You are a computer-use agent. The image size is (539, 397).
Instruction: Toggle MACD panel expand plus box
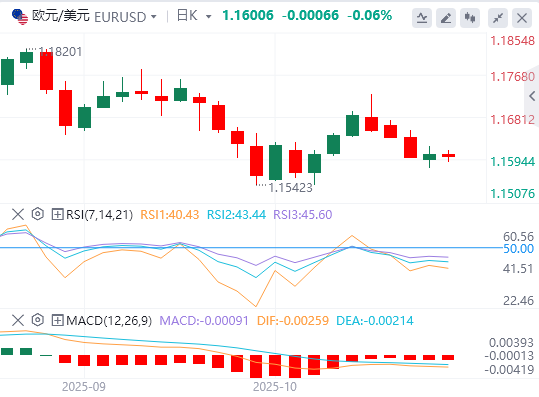[57, 320]
